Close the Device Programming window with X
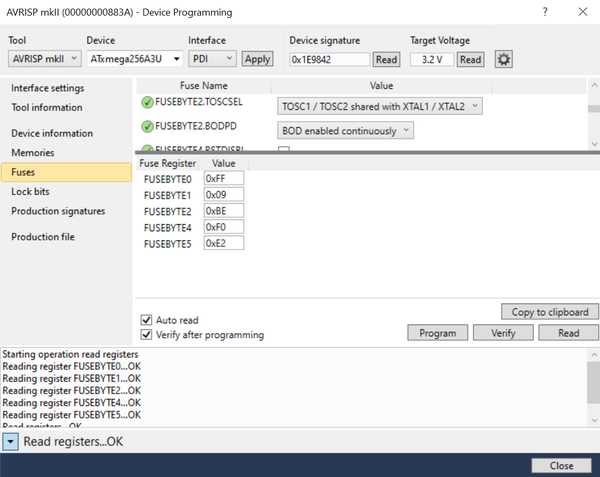The height and width of the screenshot is (477, 600). [x=583, y=12]
